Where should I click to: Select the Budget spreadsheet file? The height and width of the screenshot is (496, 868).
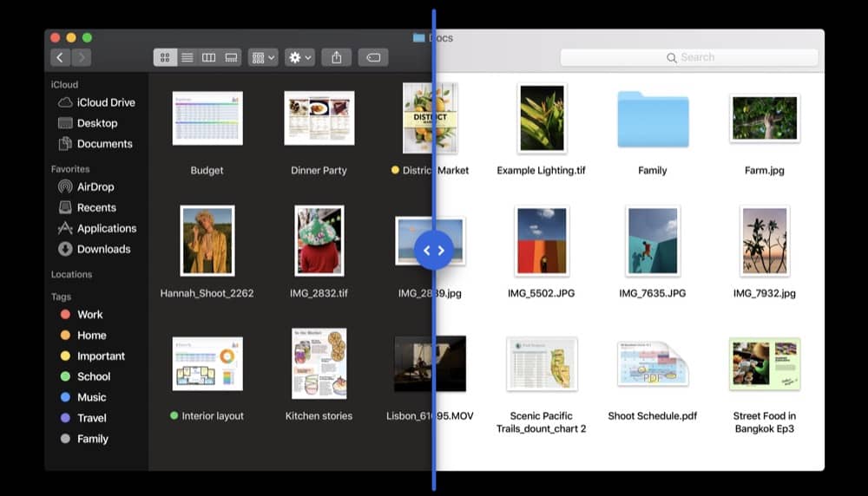pos(207,118)
